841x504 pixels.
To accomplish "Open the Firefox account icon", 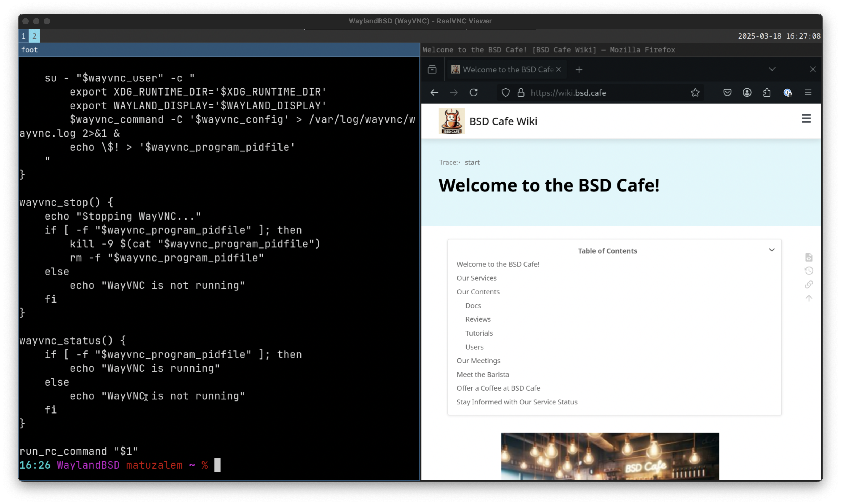I will tap(747, 92).
